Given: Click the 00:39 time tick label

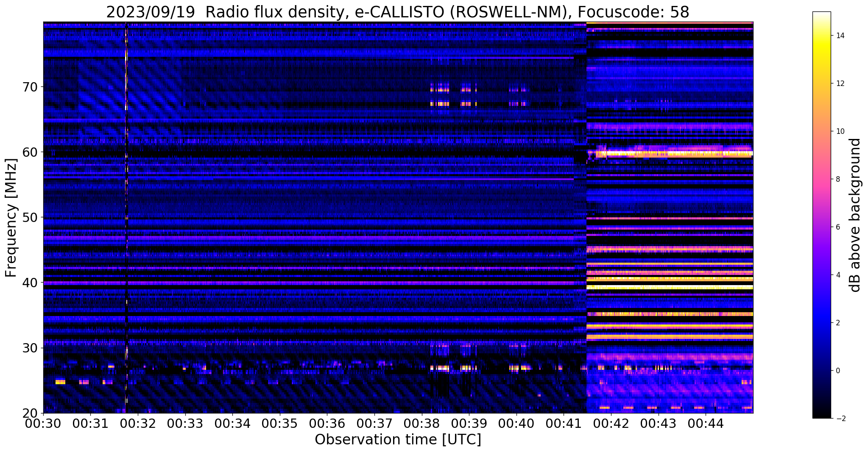Looking at the screenshot, I should coord(469,424).
